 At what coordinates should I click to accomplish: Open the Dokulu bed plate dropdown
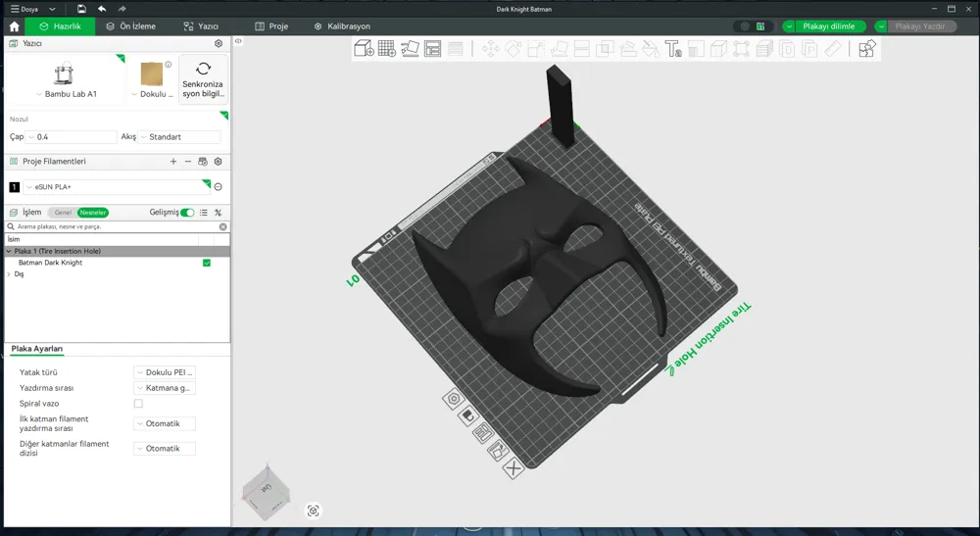pyautogui.click(x=153, y=94)
